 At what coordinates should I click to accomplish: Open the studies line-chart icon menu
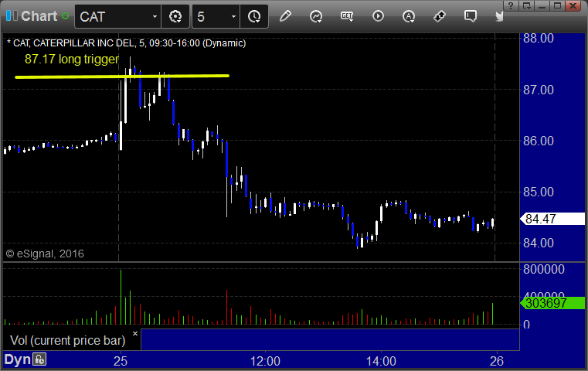pyautogui.click(x=316, y=16)
